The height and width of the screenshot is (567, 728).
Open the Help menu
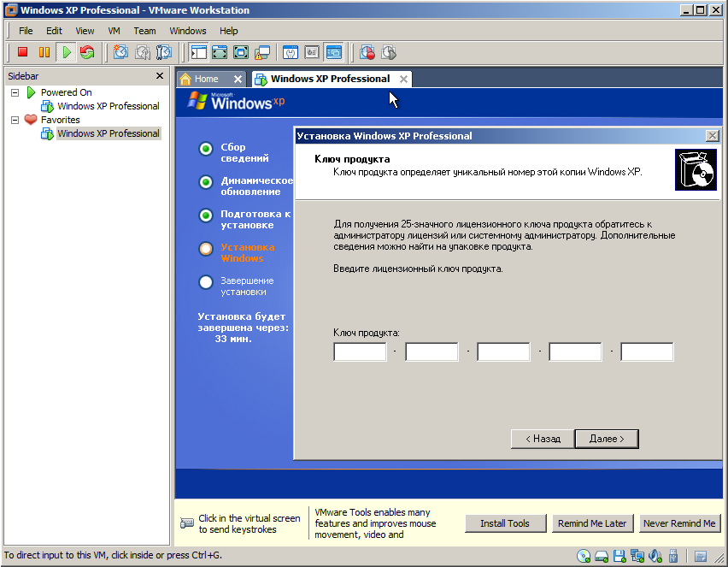228,31
